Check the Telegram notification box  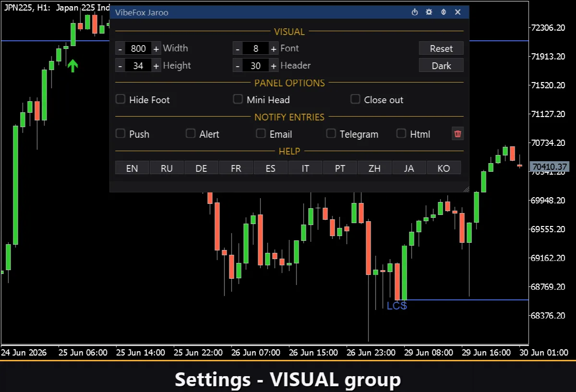coord(331,133)
